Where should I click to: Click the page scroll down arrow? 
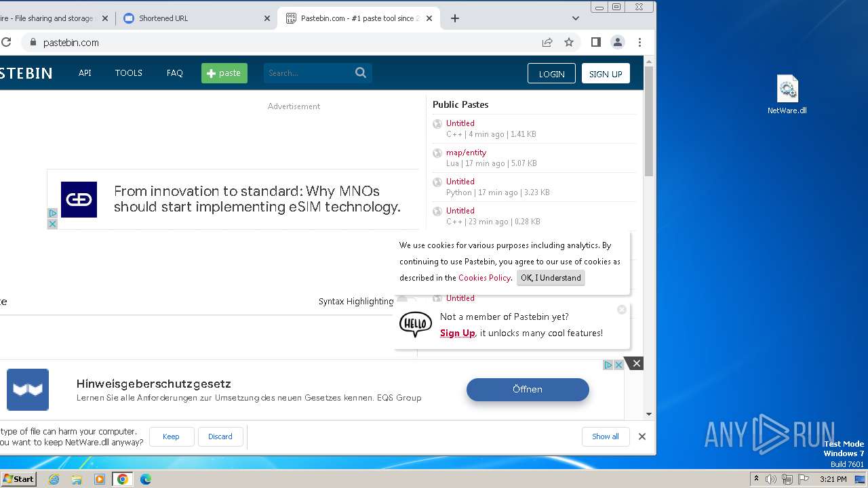pyautogui.click(x=649, y=414)
